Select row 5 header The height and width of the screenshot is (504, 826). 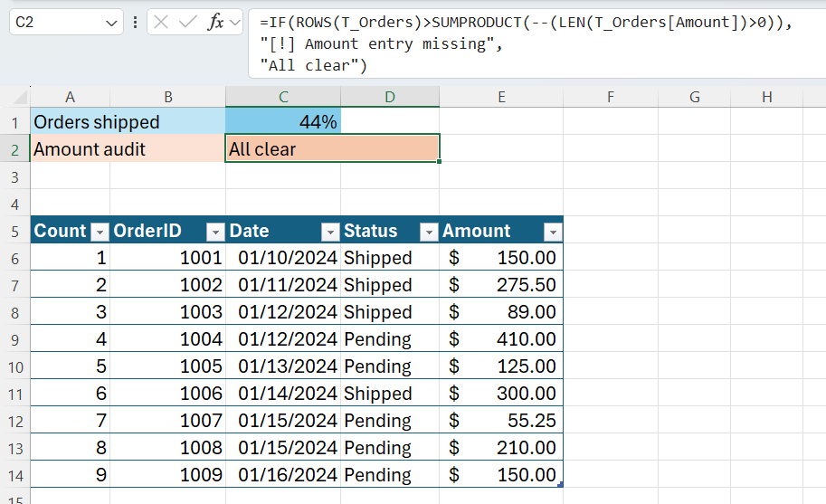[14, 232]
